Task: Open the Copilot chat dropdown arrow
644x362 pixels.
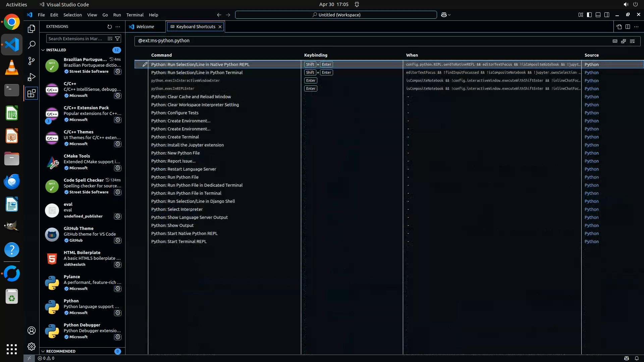Action: [x=449, y=15]
